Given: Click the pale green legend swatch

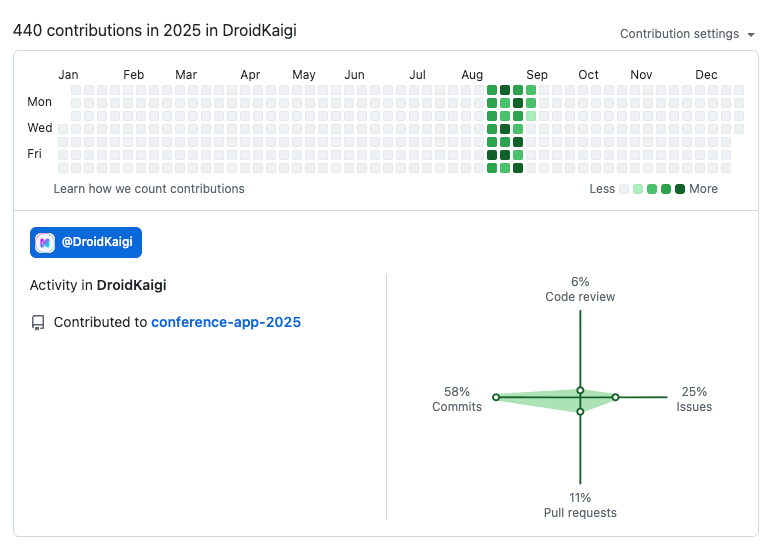Looking at the screenshot, I should point(638,189).
